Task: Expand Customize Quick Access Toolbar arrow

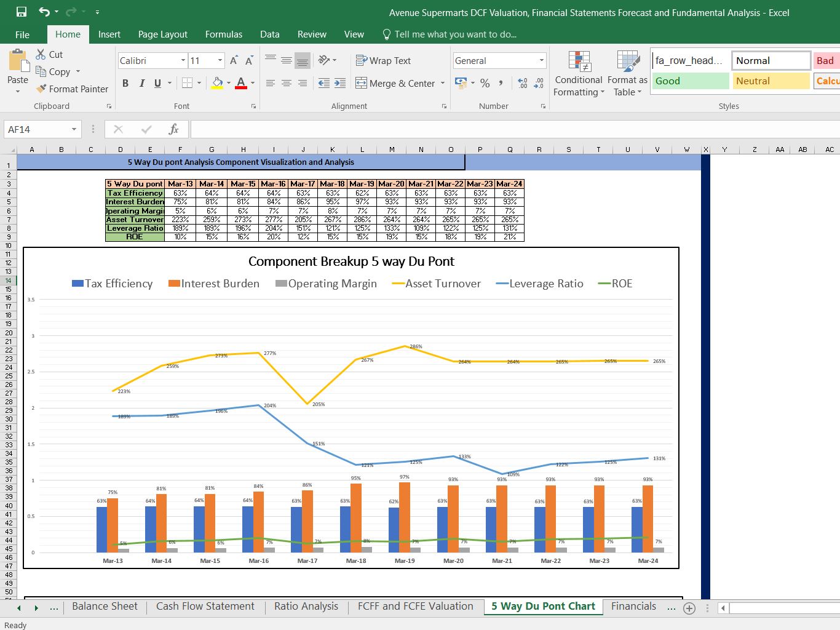Action: (98, 12)
